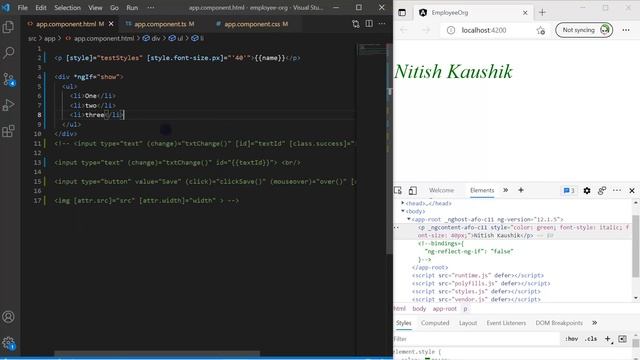Toggle the :hov element state button

[x=571, y=339]
